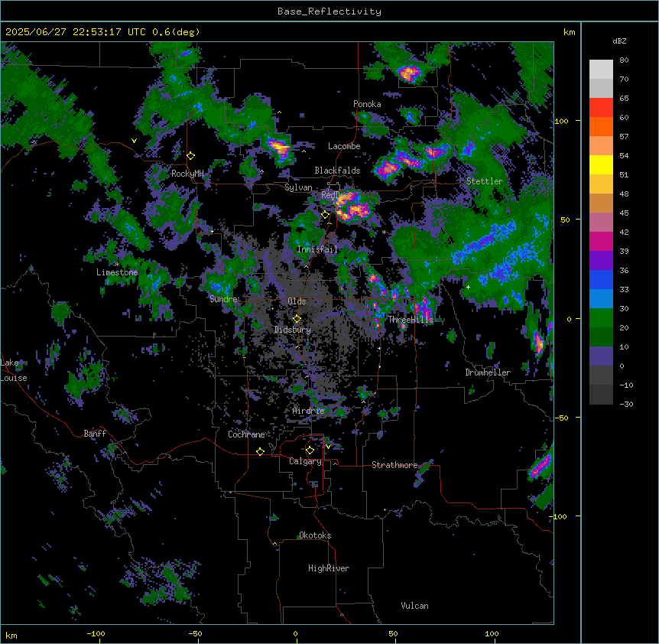
Task: Pick the purple 39 dBZ legend swatch
Action: pos(601,261)
